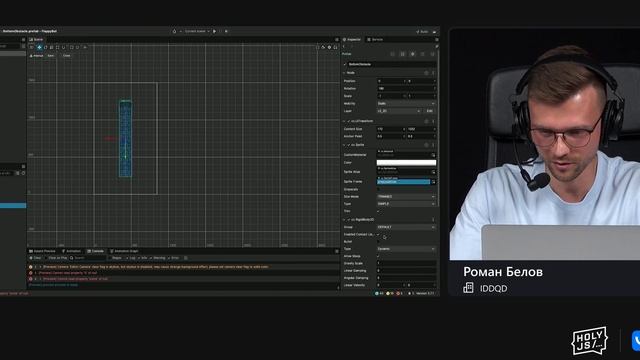Open the RigidBody2D Type dropdown set to Dynamic

tap(406, 249)
